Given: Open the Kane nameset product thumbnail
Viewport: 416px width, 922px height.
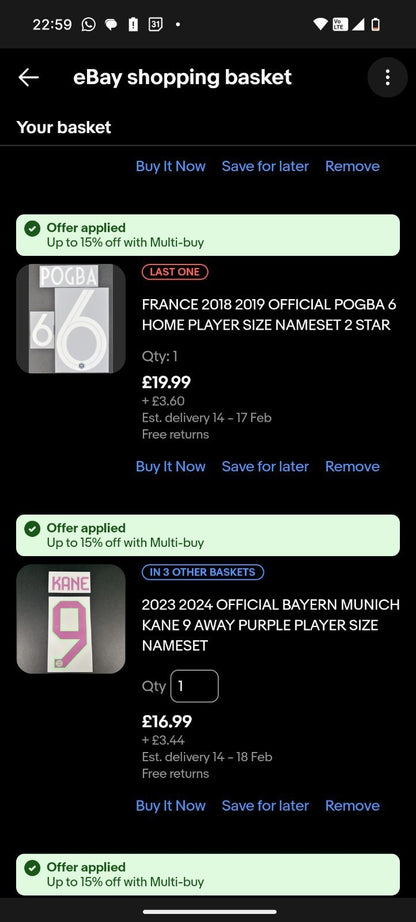Looking at the screenshot, I should 71,619.
